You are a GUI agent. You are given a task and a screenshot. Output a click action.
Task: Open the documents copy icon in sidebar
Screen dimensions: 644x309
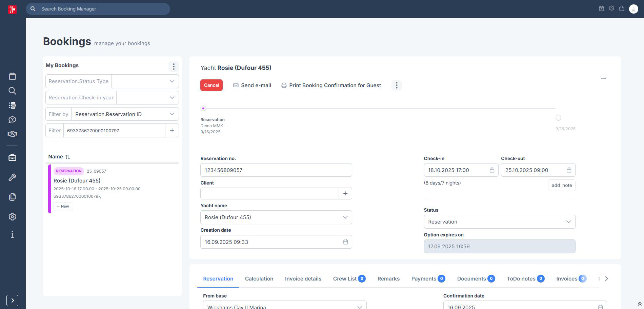click(12, 197)
